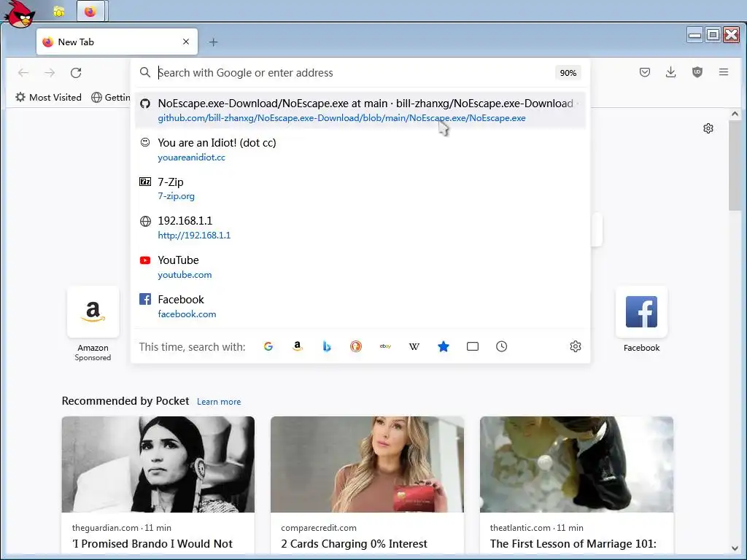Select the YouTube suggestion
Viewport: 747px width, 560px height.
pos(360,267)
